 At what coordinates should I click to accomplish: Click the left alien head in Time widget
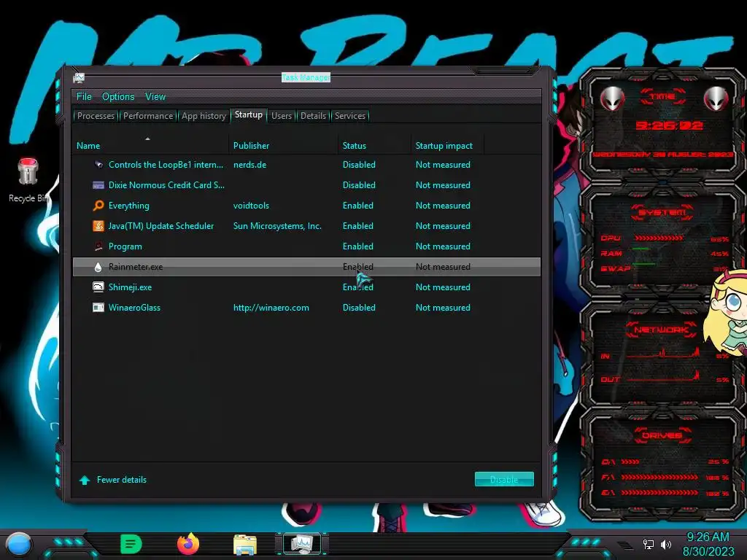[x=612, y=99]
